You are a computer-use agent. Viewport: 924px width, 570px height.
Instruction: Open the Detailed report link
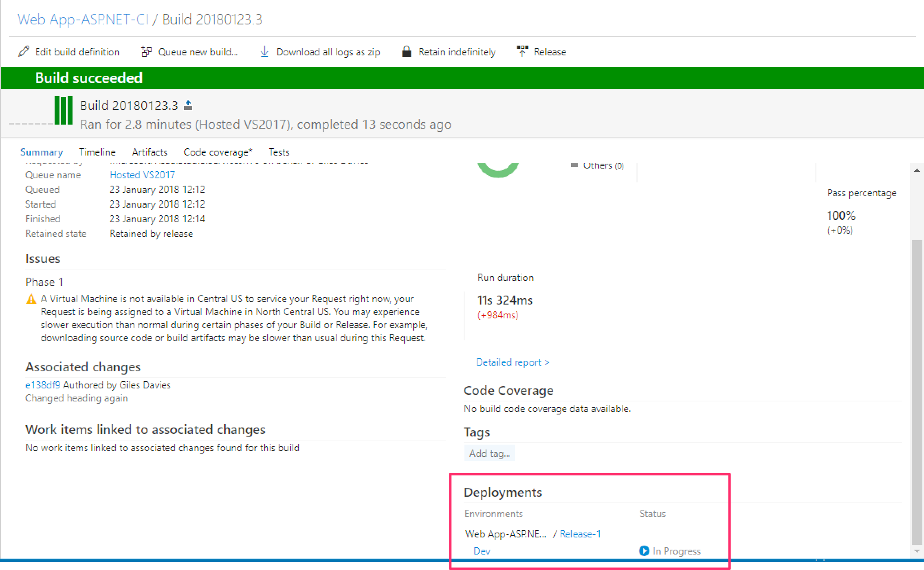tap(512, 362)
